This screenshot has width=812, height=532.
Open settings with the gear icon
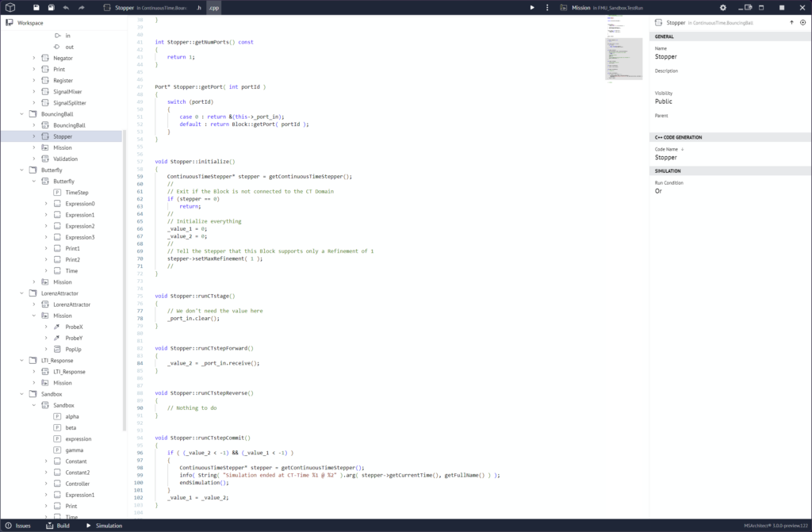coord(723,8)
